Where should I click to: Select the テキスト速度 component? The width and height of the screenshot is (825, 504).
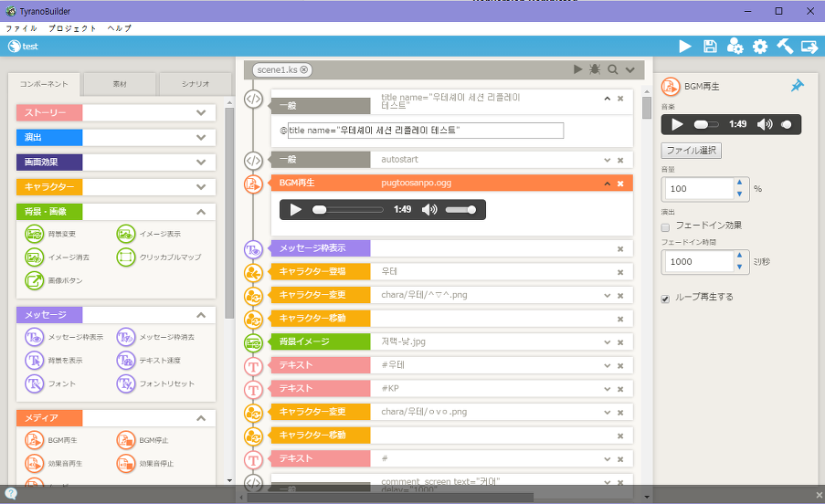point(149,360)
